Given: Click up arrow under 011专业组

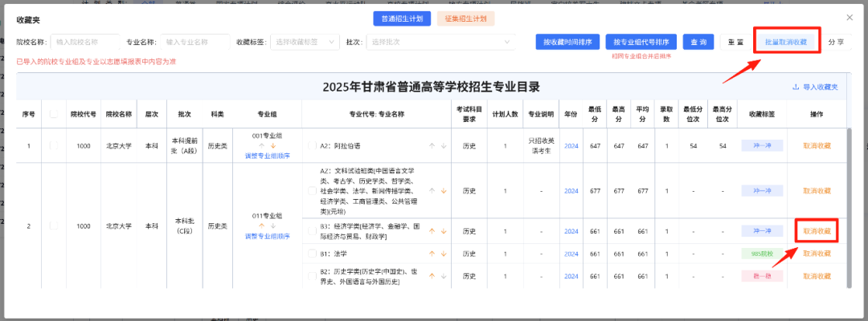Looking at the screenshot, I should [x=261, y=226].
